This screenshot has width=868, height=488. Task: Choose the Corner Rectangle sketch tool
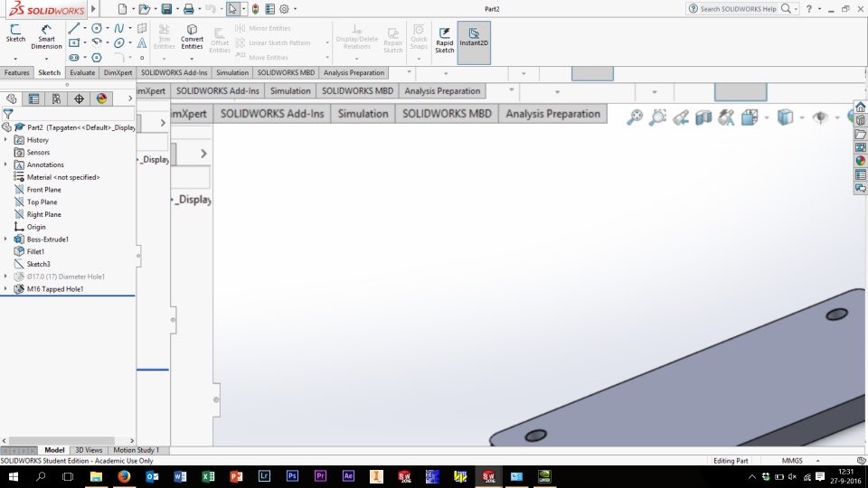tap(74, 42)
